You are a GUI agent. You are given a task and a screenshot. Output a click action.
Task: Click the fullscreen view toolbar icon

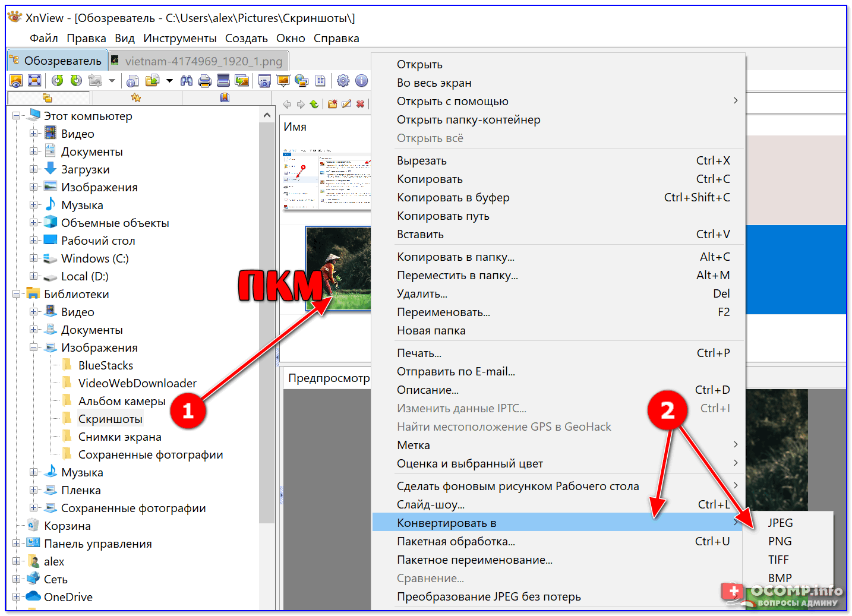coord(34,81)
